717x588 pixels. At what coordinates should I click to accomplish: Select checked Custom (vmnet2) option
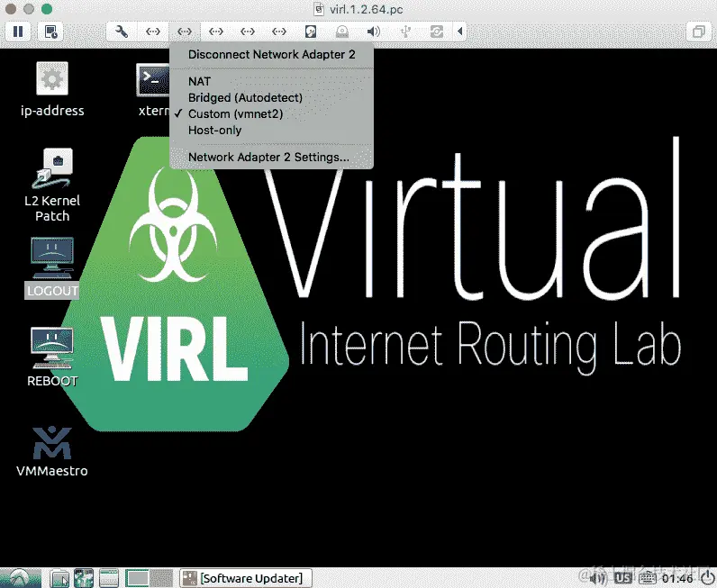point(272,113)
